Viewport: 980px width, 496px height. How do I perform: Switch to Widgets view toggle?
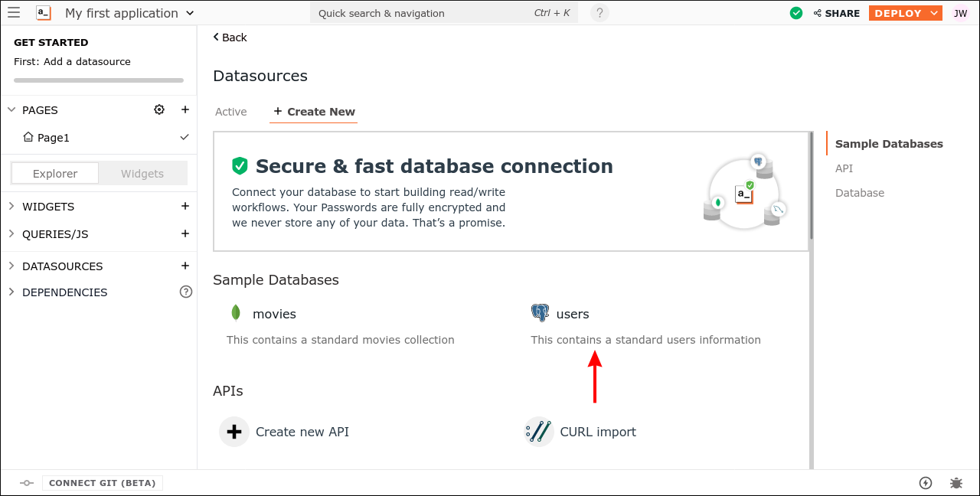[x=142, y=174]
